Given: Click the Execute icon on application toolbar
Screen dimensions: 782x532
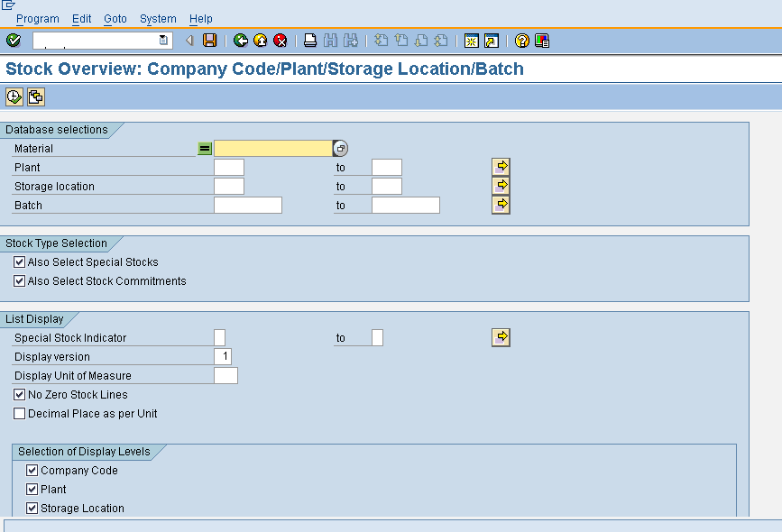Looking at the screenshot, I should click(x=14, y=96).
